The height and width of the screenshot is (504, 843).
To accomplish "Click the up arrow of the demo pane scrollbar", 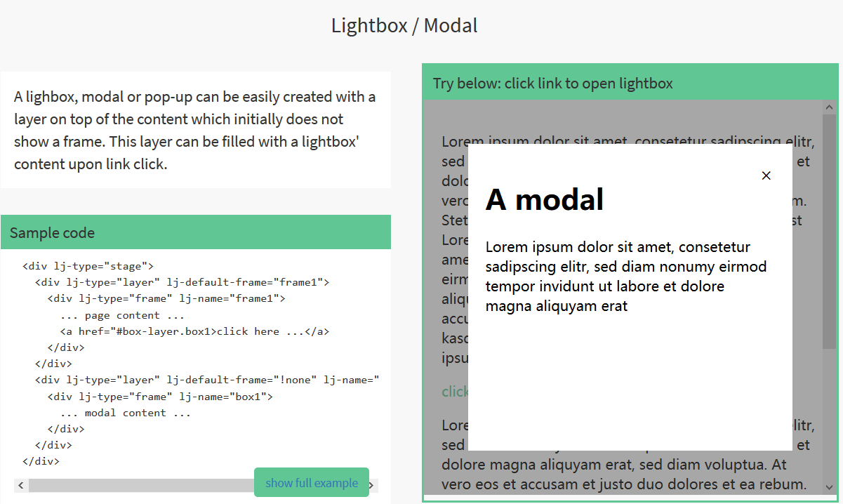I will [829, 107].
